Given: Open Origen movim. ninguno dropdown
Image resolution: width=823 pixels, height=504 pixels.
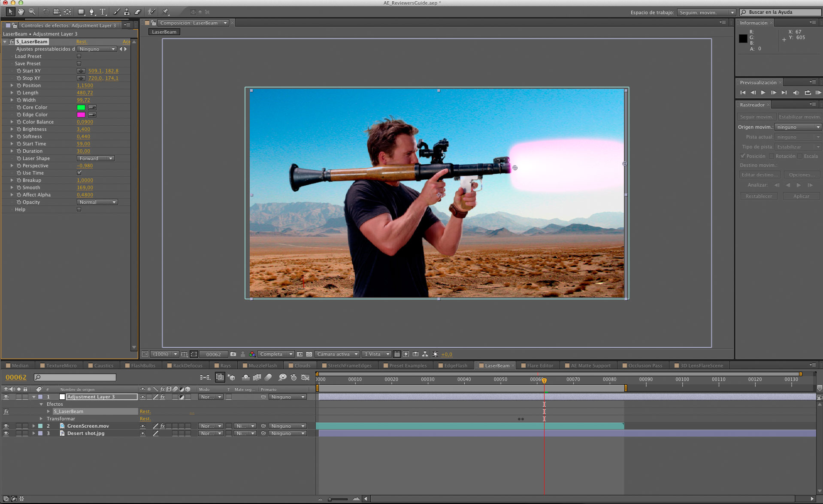Looking at the screenshot, I should pyautogui.click(x=798, y=127).
